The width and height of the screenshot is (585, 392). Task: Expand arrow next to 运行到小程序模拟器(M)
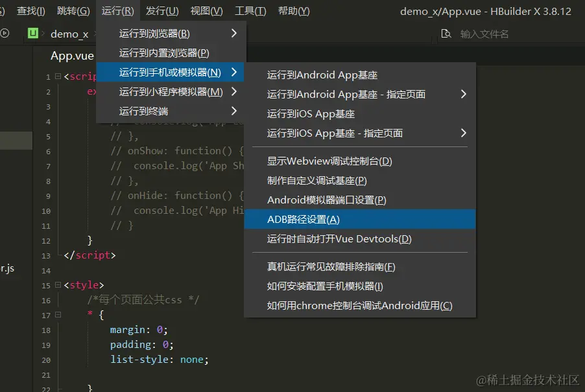pyautogui.click(x=234, y=91)
